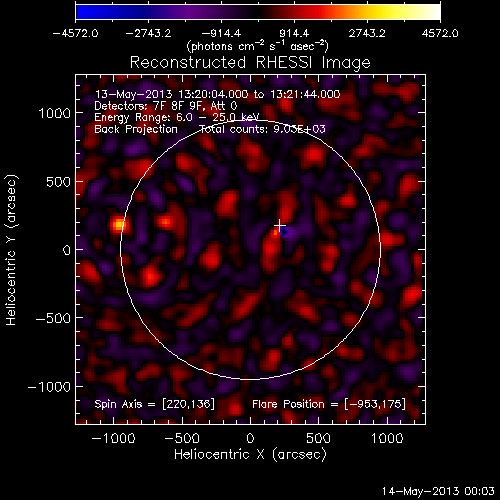This screenshot has width=500, height=500.
Task: Click the Total counts value text
Action: 262,129
